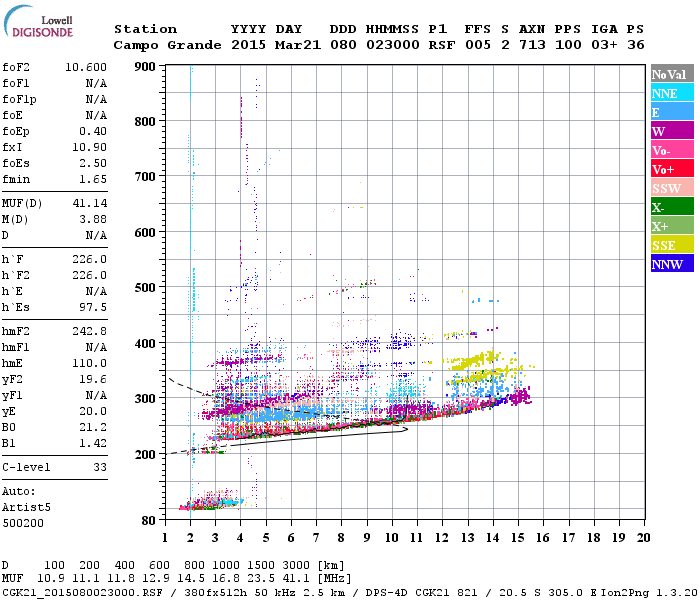This screenshot has width=700, height=600.
Task: Select the SSE yellow legend swatch
Action: (672, 245)
